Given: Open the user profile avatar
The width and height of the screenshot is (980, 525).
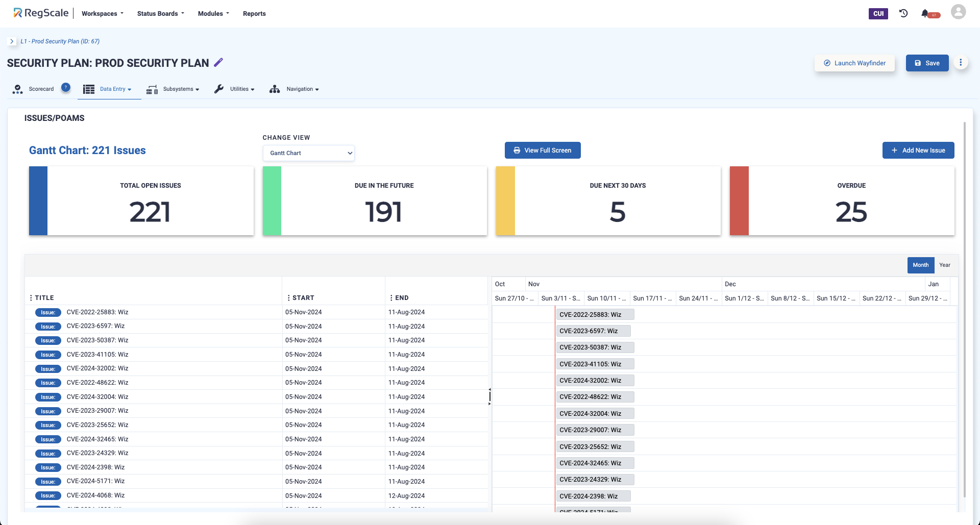Looking at the screenshot, I should click(958, 12).
